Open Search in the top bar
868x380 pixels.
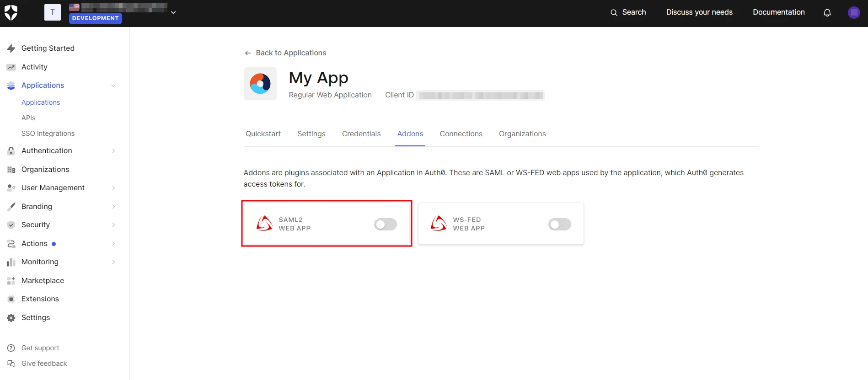[628, 12]
